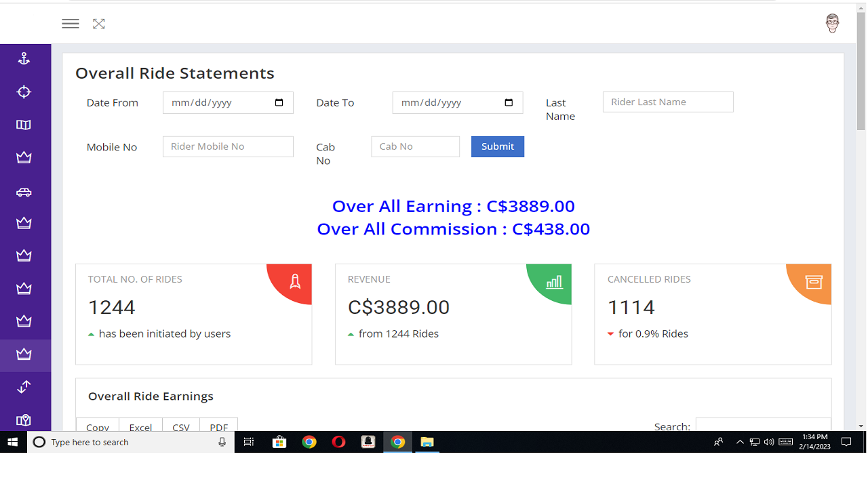Select the map icon in the sidebar

tap(25, 125)
